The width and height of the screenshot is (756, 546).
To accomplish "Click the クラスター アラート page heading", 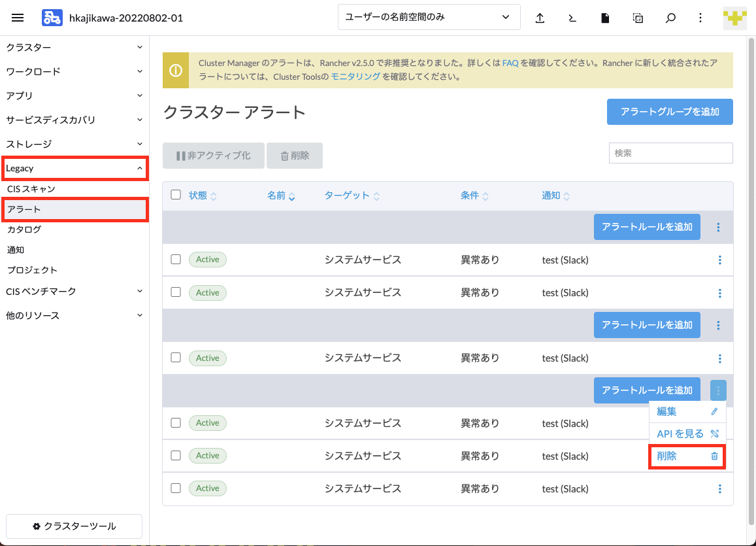I will tap(235, 112).
